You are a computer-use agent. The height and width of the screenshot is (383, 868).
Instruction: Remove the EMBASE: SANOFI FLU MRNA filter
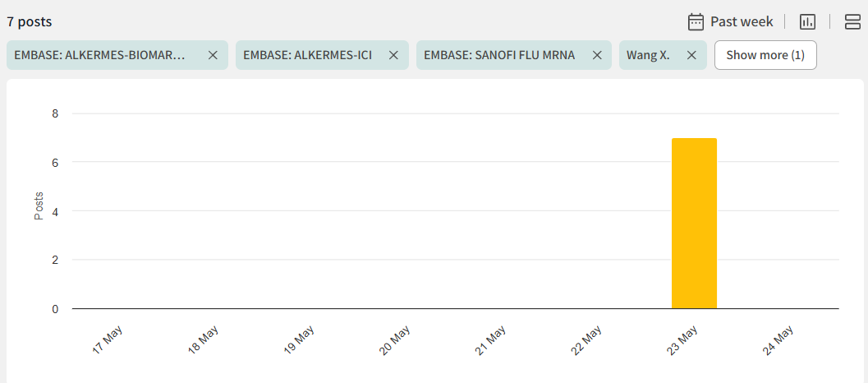tap(596, 55)
